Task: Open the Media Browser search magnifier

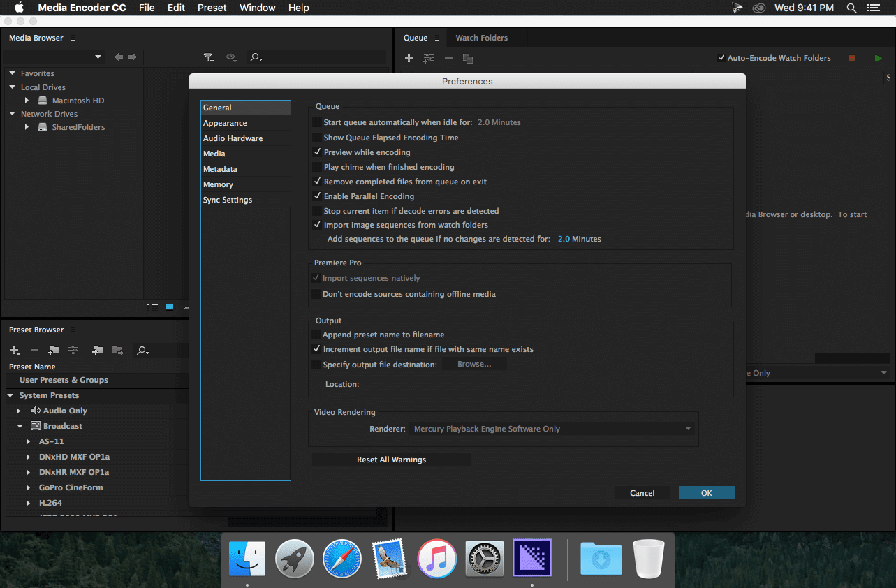Action: click(x=256, y=57)
